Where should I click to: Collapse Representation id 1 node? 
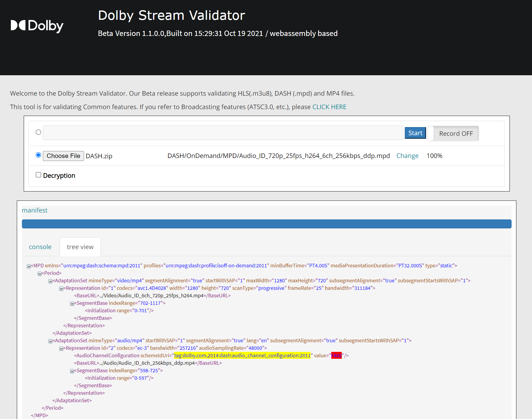[x=61, y=288]
